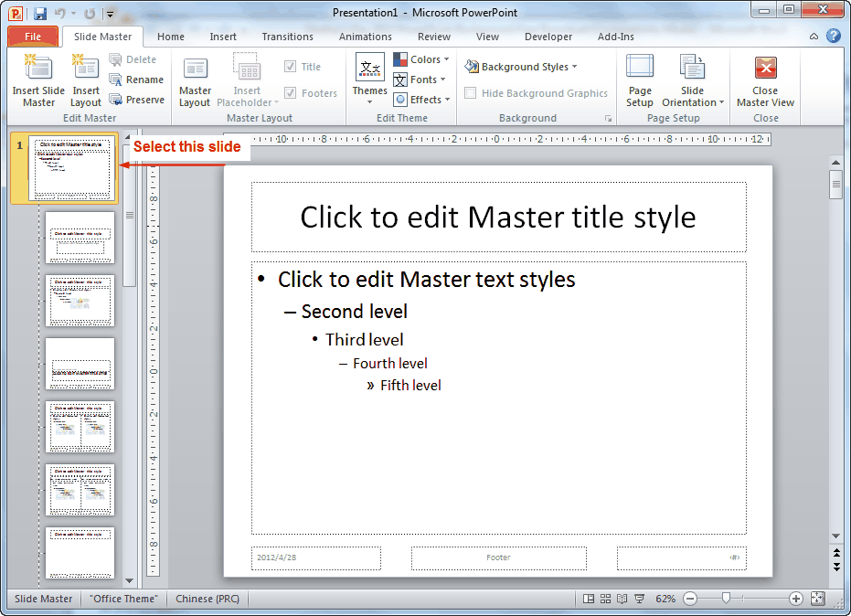
Task: Open the File tab
Action: pos(33,37)
